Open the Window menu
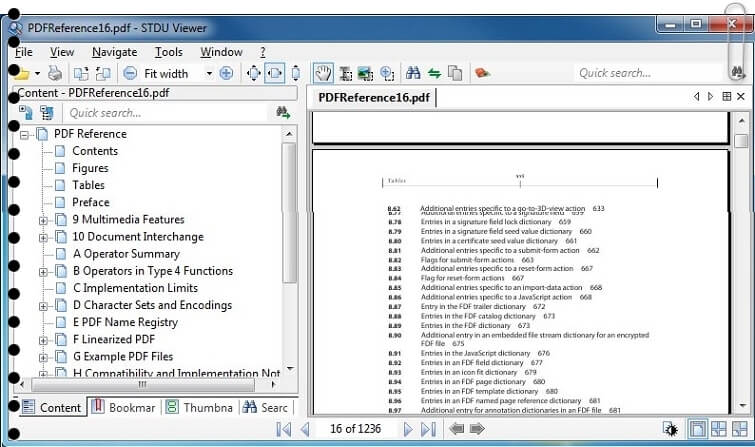 221,52
